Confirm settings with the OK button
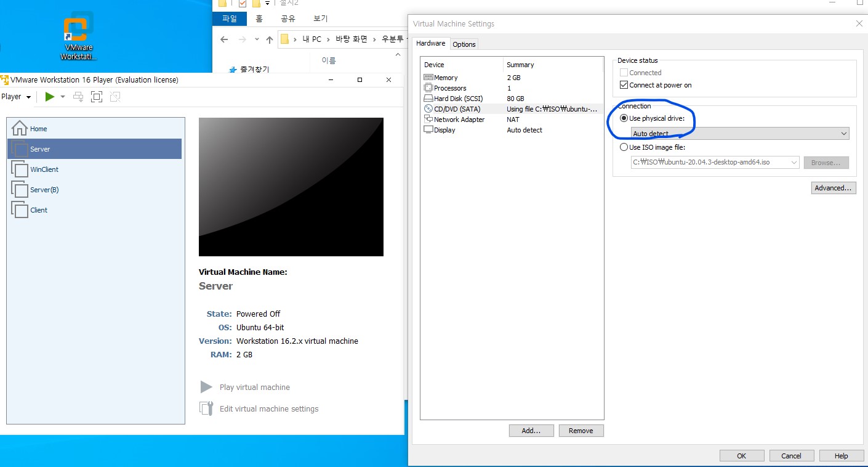 (741, 456)
